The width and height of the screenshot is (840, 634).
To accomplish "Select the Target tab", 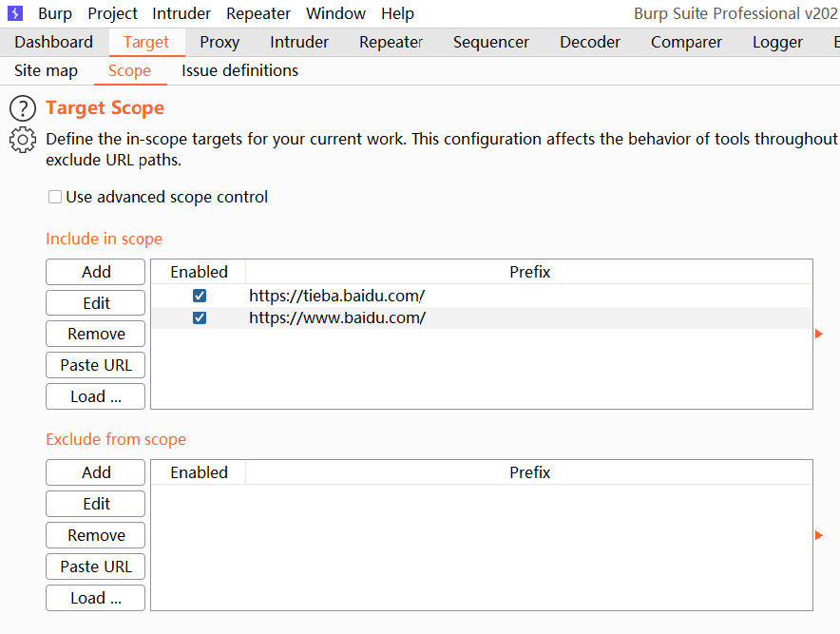I will (x=146, y=42).
